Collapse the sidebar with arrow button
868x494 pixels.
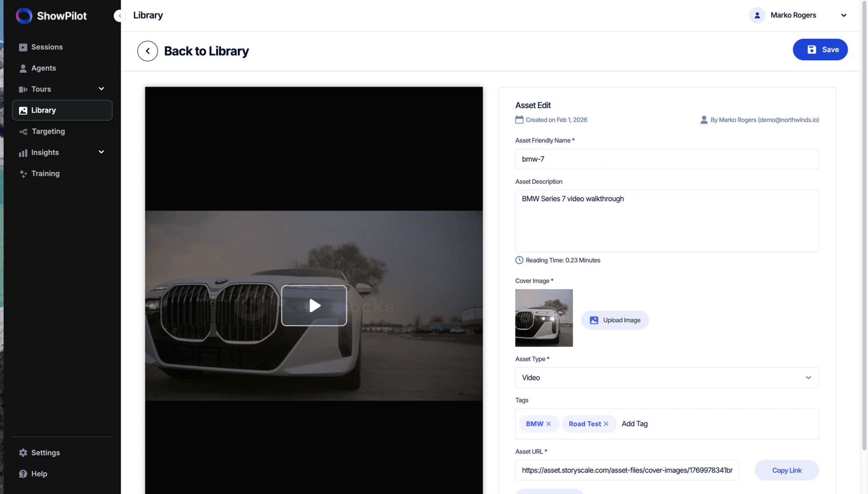[x=119, y=16]
